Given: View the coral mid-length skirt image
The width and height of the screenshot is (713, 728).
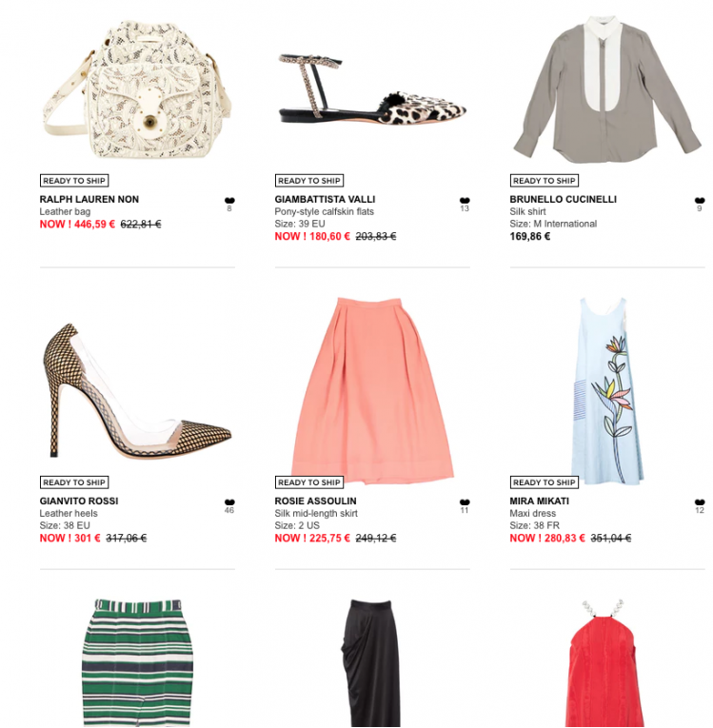Looking at the screenshot, I should tap(372, 391).
